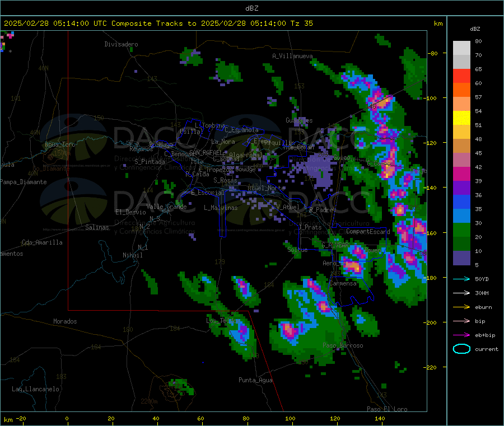504x426 pixels.
Task: Click the 'Divisadero' map label
Action: pyautogui.click(x=121, y=44)
